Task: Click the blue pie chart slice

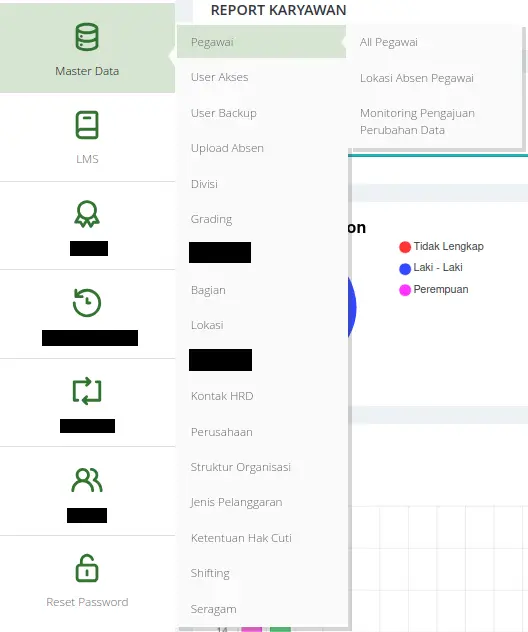Action: [351, 307]
